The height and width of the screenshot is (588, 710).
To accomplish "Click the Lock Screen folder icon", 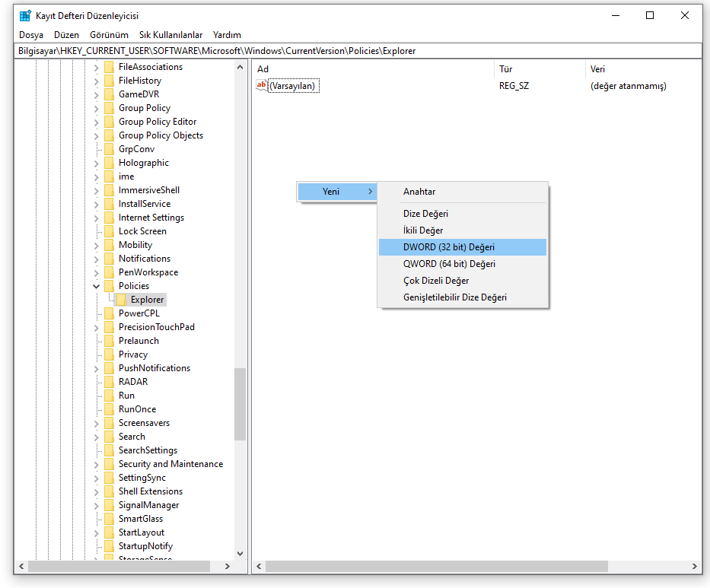I will click(109, 231).
